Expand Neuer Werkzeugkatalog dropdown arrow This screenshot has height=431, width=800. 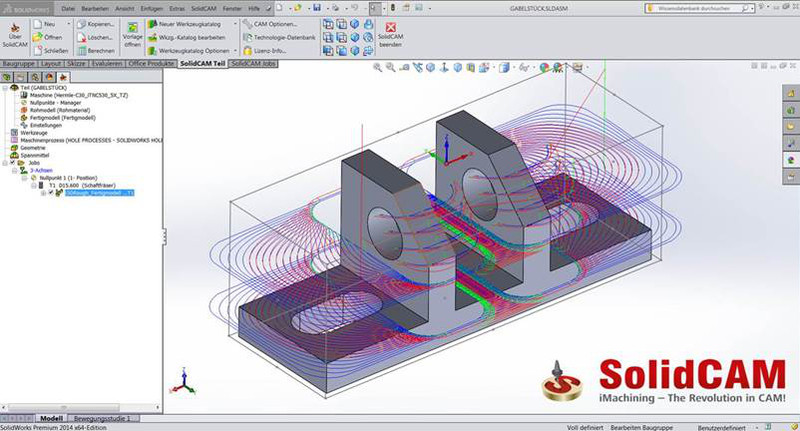point(235,24)
